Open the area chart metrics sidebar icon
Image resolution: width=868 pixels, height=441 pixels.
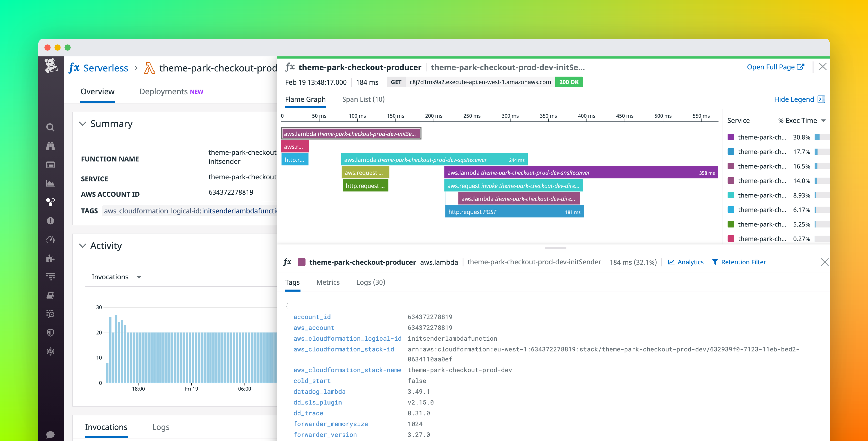pyautogui.click(x=50, y=183)
